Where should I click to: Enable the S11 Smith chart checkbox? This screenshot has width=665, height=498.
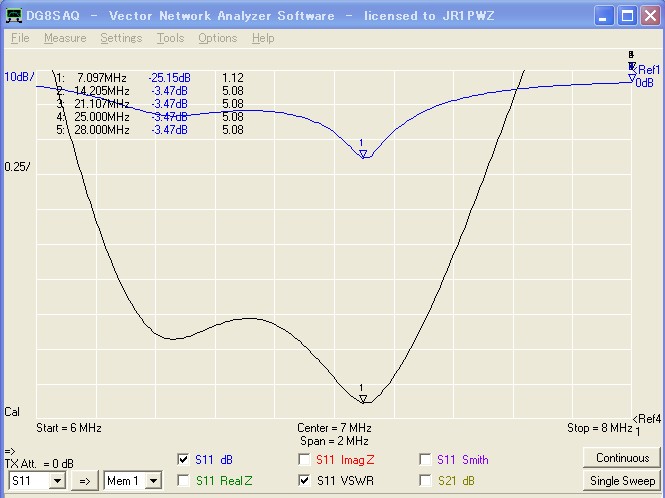pos(426,460)
